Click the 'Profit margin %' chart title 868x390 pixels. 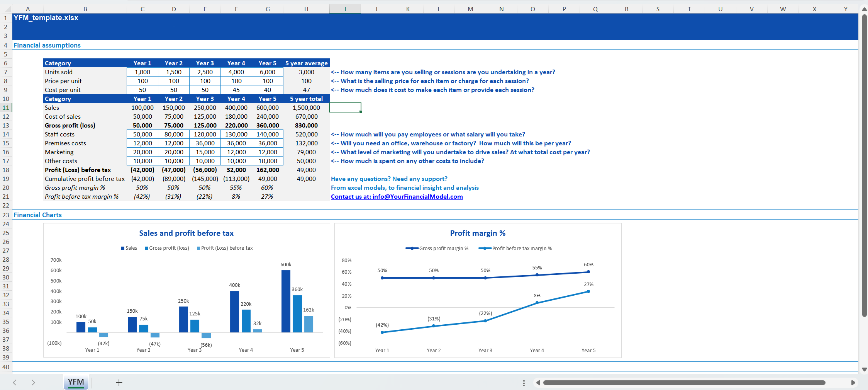(x=478, y=233)
